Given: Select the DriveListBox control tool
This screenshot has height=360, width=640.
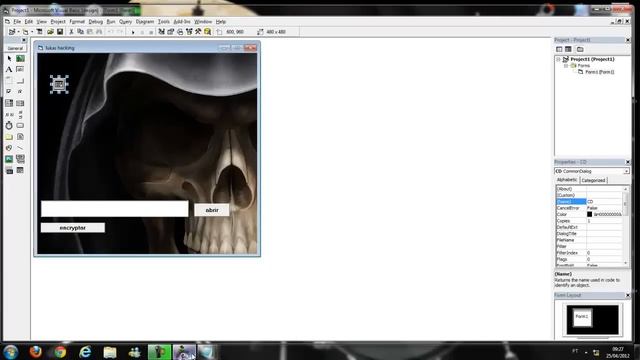Looking at the screenshot, I should [20, 126].
